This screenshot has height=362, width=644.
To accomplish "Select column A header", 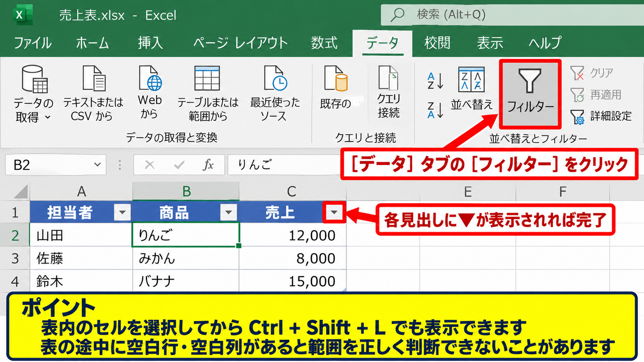I will click(x=81, y=191).
